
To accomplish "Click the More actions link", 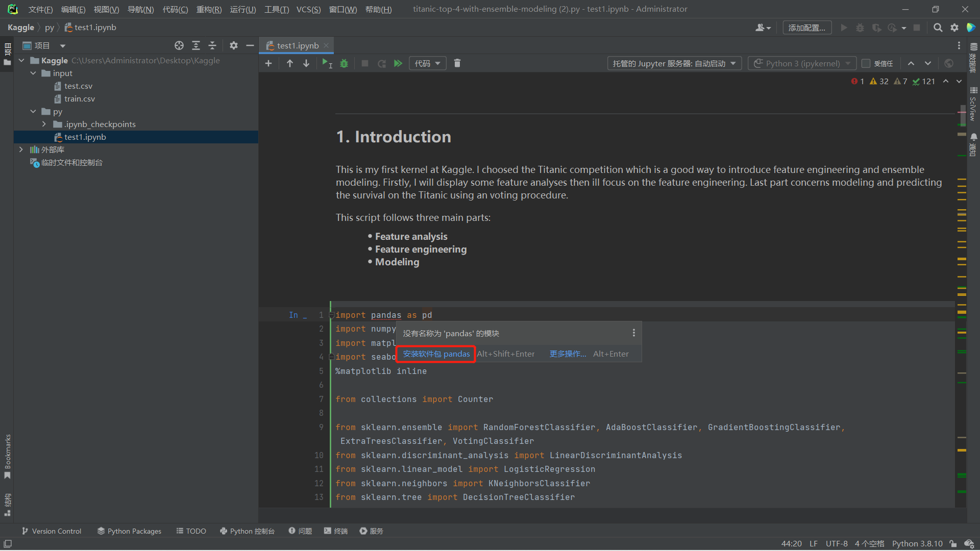I will (x=568, y=354).
